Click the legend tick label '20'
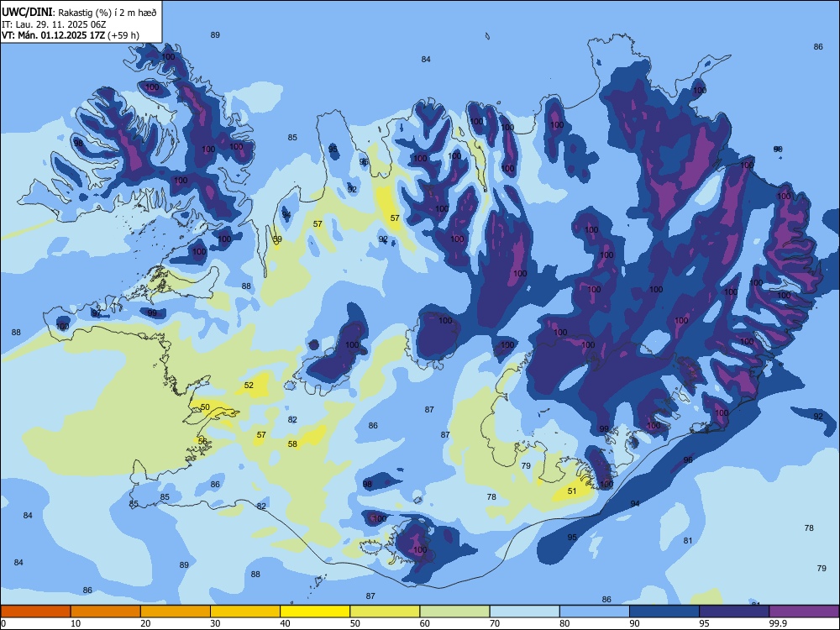 pyautogui.click(x=145, y=623)
